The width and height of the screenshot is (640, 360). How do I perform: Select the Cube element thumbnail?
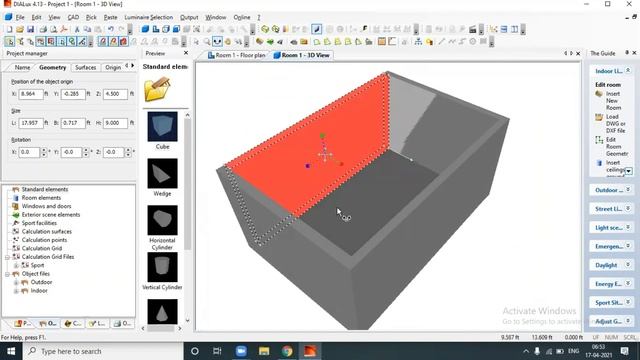pyautogui.click(x=162, y=127)
